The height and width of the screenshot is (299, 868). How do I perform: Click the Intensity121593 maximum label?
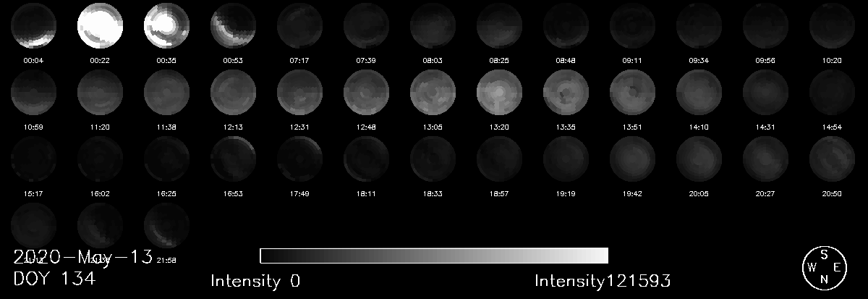tap(603, 281)
